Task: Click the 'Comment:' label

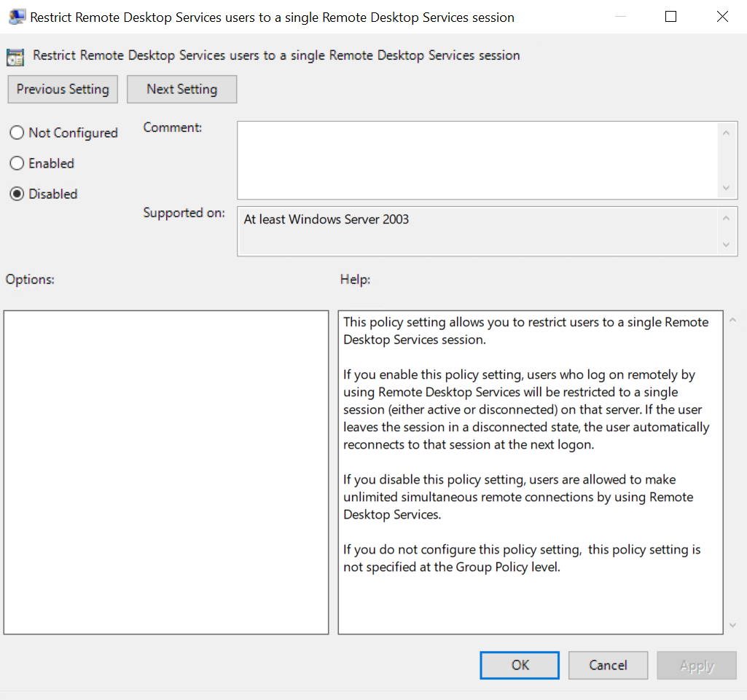Action: coord(173,127)
